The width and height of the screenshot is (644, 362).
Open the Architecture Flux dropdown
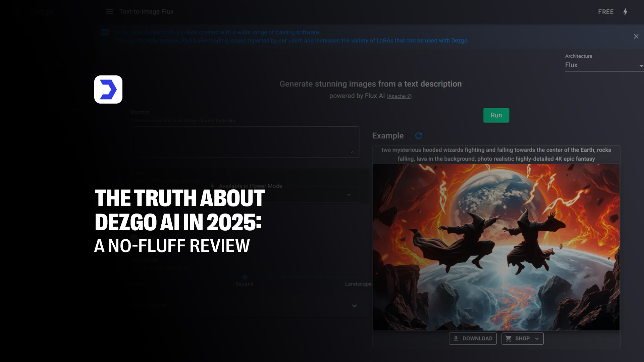604,65
